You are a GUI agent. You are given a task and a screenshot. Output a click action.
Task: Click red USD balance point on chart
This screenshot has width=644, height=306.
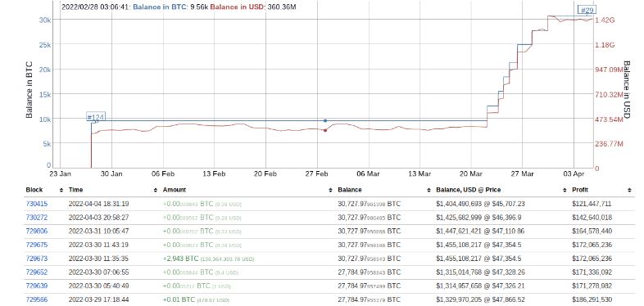(325, 130)
